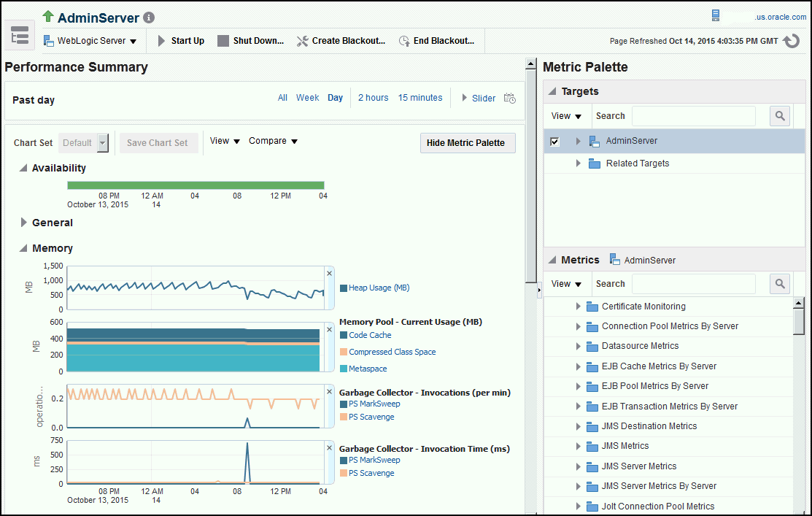Open the target navigation sidebar menu
Viewport: 812px width, 516px height.
(19, 34)
